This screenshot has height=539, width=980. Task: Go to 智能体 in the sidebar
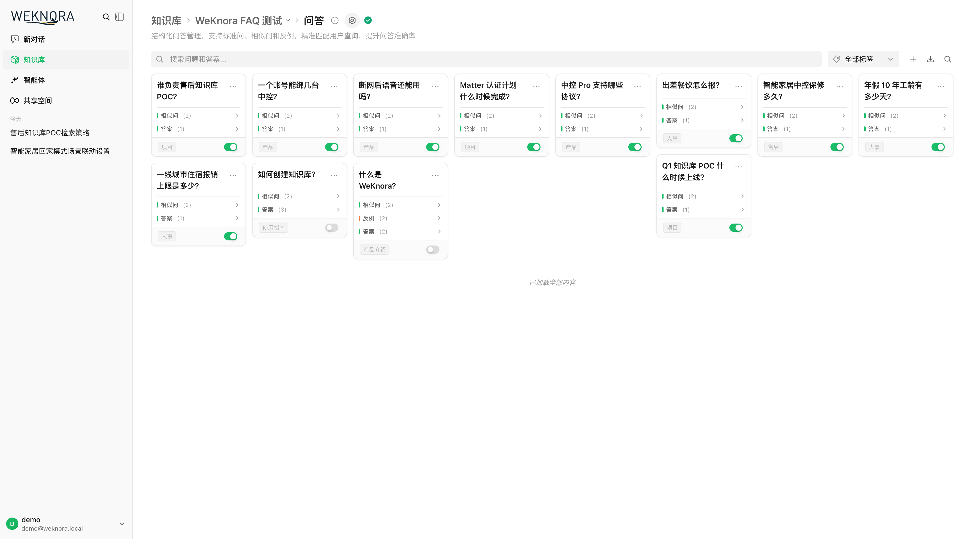[x=66, y=80]
